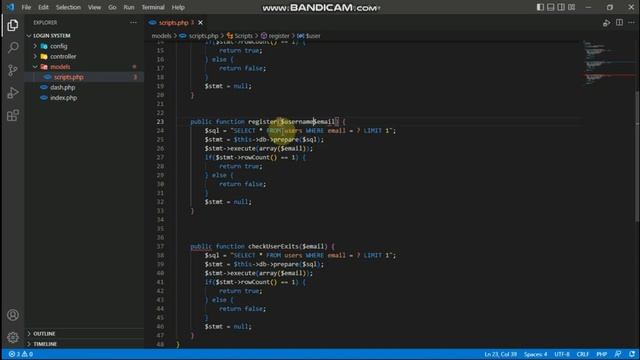The image size is (640, 360).
Task: Click the Run PHP file icon in editor toolbar
Action: pyautogui.click(x=606, y=23)
